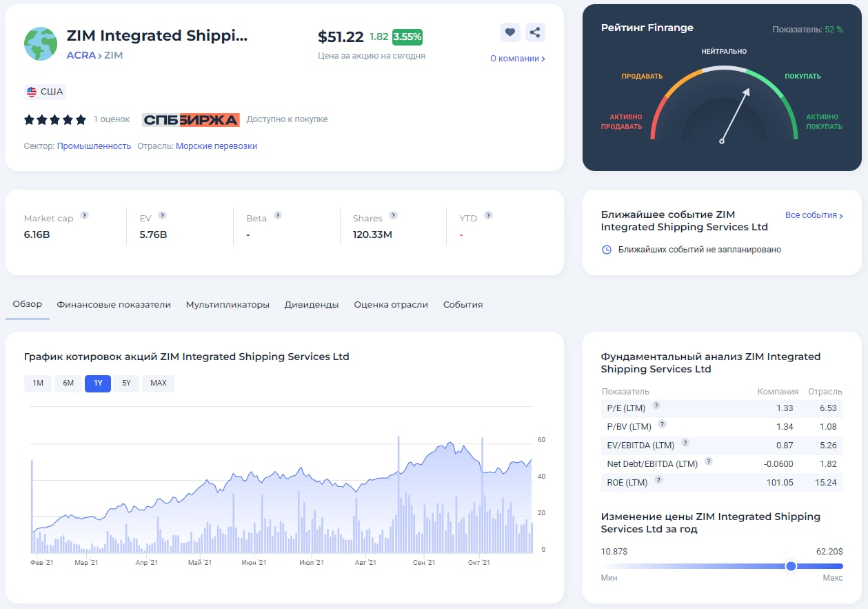Open the Морские перевозки industry link
The image size is (868, 609).
(216, 146)
